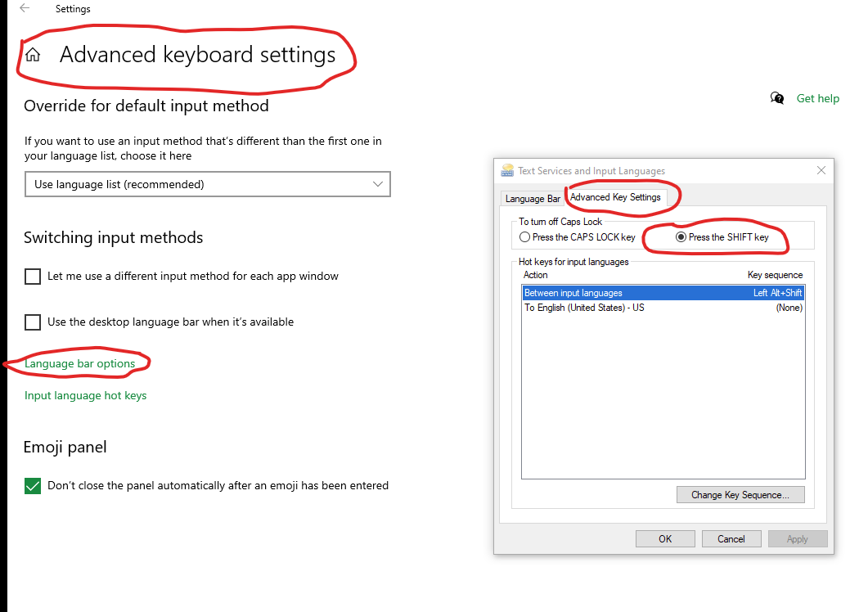The height and width of the screenshot is (612, 868).
Task: Select Press the SHIFT key radio button
Action: tap(681, 237)
